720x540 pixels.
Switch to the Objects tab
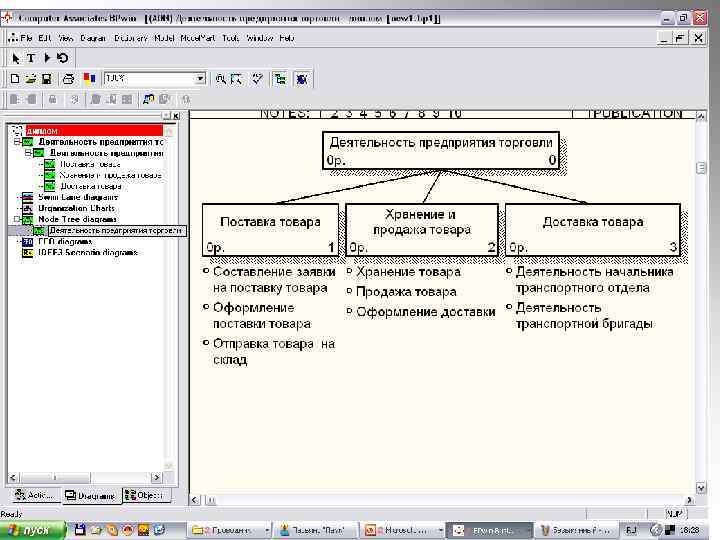[x=146, y=495]
